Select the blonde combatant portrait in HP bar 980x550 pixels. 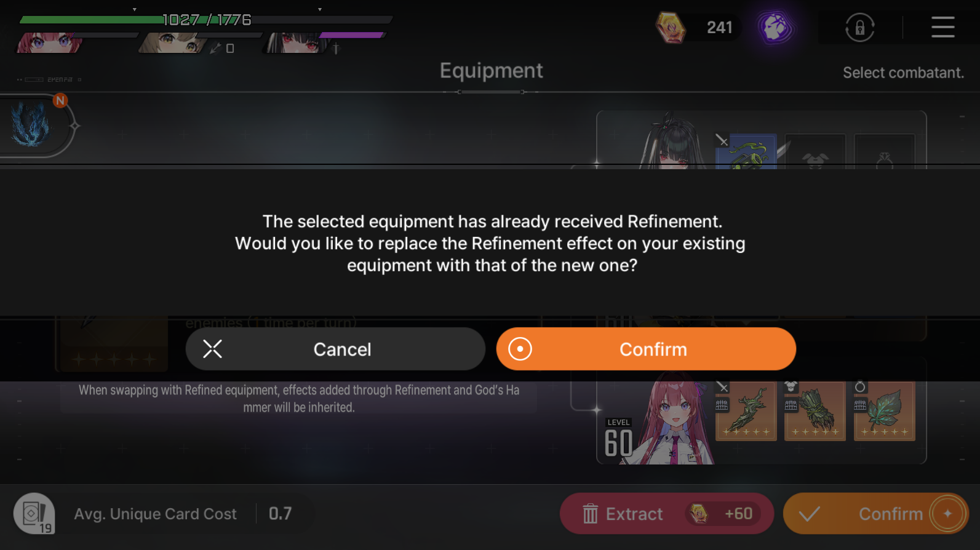tap(172, 43)
